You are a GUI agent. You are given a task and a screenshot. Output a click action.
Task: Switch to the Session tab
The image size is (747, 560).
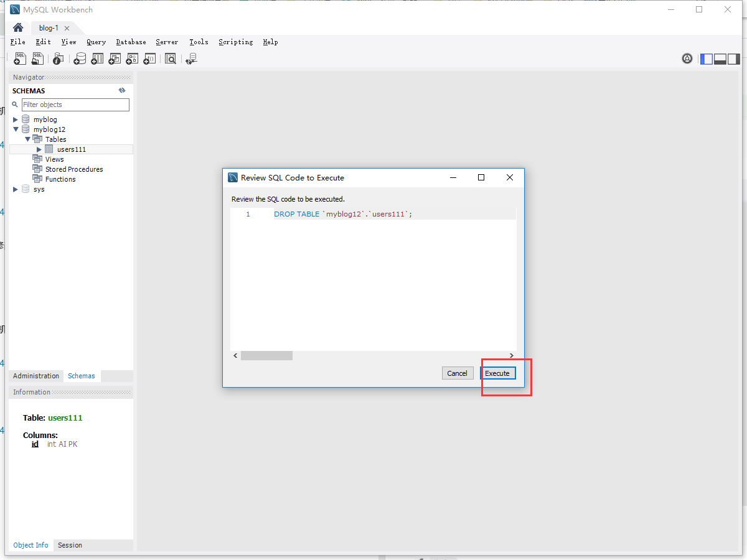pos(70,545)
